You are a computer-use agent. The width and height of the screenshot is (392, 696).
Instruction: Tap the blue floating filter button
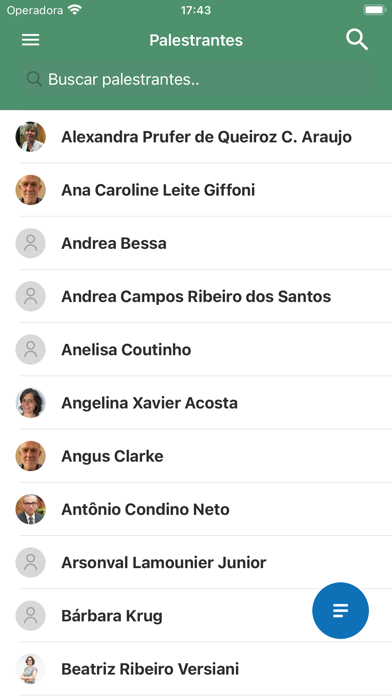click(341, 610)
